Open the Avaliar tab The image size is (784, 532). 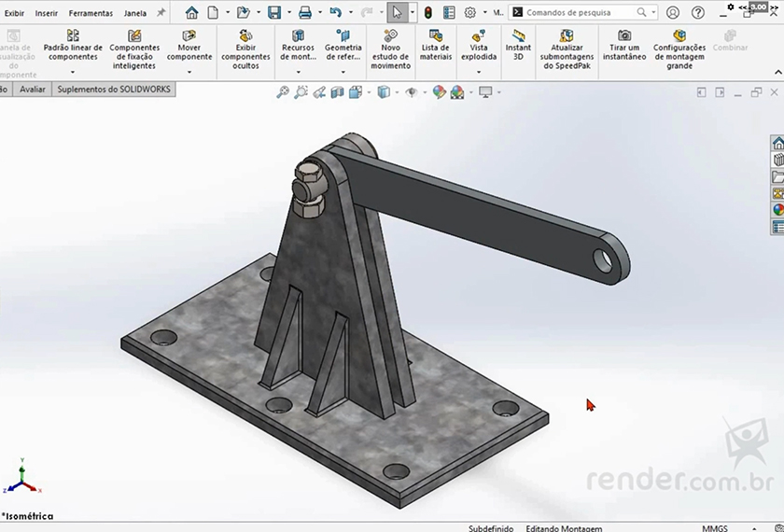point(33,90)
